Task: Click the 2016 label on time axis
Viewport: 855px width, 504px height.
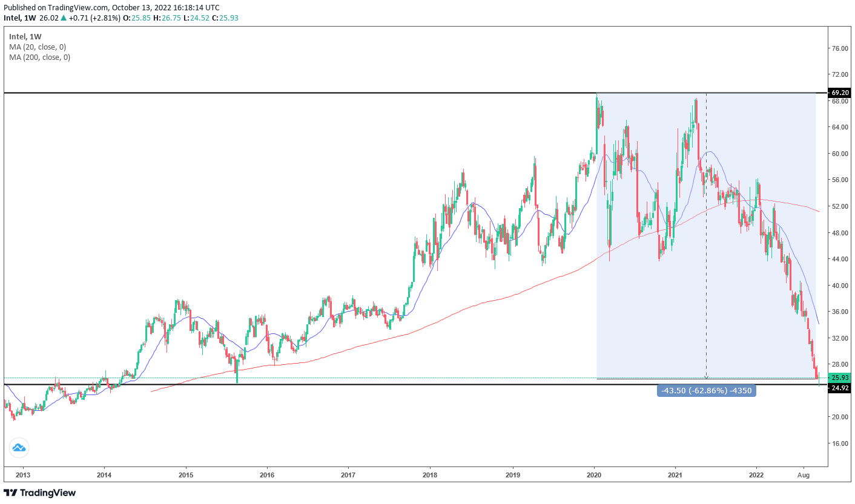Action: (267, 476)
